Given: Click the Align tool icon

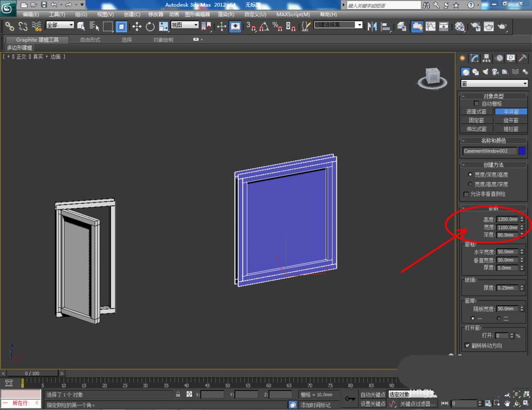Looking at the screenshot, I should click(x=385, y=26).
